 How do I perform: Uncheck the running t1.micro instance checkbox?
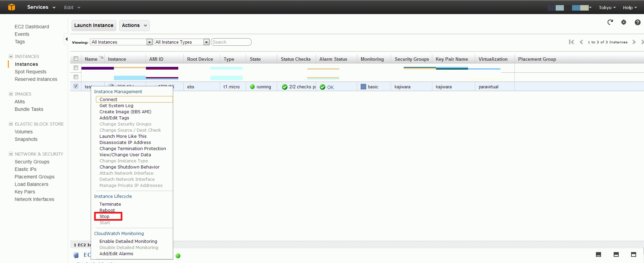coord(76,86)
